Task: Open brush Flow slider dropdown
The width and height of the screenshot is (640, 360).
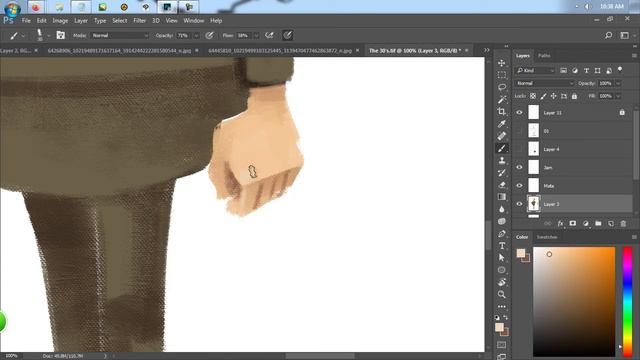Action: click(256, 36)
